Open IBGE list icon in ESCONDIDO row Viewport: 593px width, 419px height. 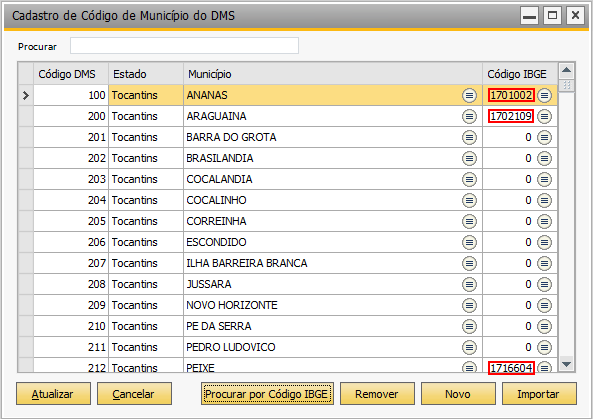(x=544, y=242)
